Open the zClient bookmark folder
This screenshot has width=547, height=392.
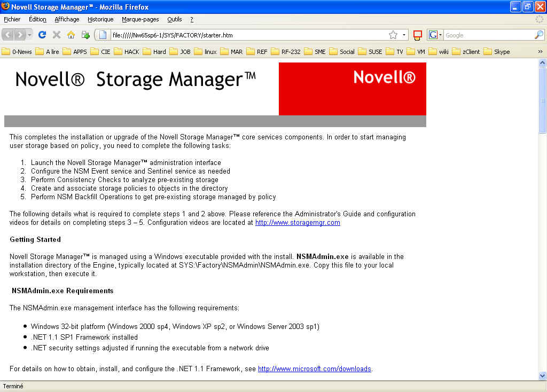tap(466, 52)
